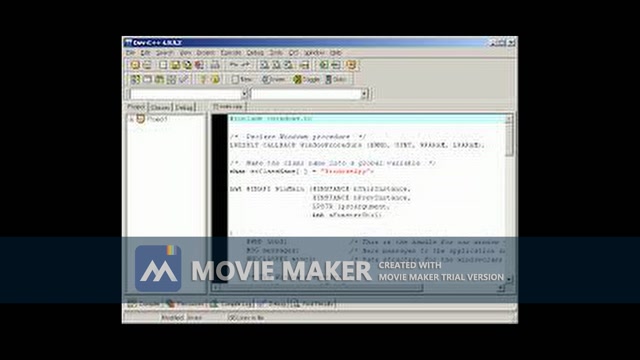Expand the Project1 tree node

[x=131, y=119]
